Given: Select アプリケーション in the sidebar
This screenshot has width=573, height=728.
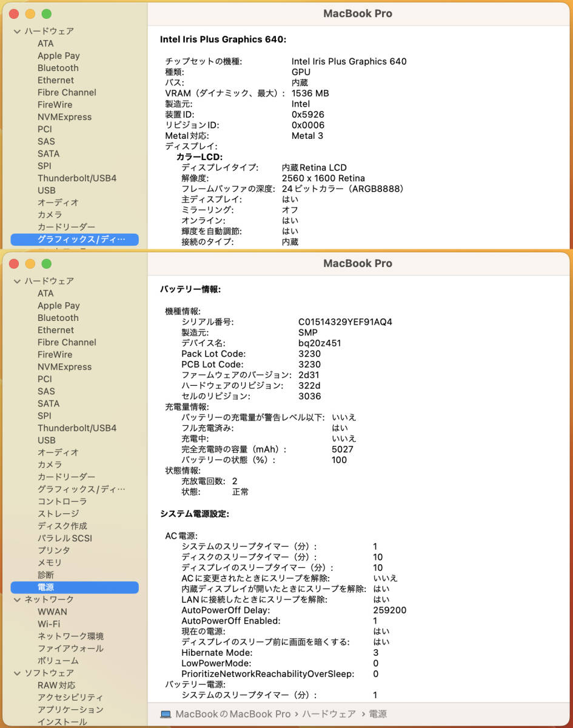Looking at the screenshot, I should coord(70,710).
